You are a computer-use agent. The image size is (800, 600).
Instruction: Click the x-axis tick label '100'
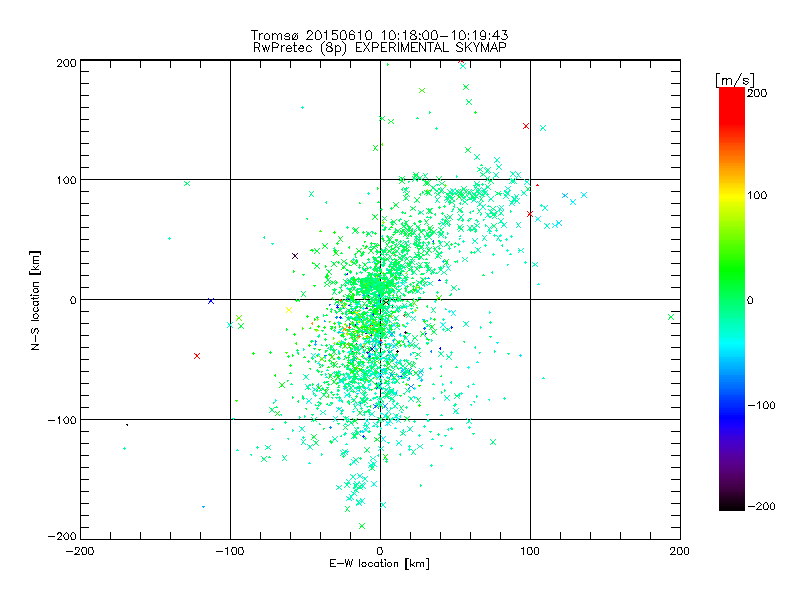(x=530, y=551)
